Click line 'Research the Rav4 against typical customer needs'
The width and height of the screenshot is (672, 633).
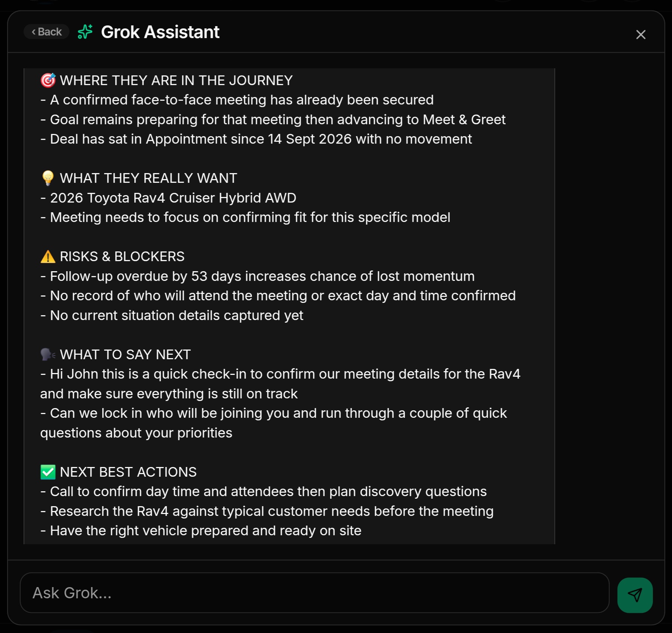267,511
